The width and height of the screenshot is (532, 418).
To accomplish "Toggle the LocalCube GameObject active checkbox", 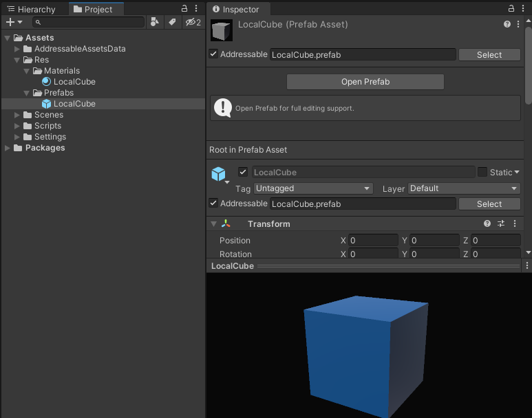I will pyautogui.click(x=243, y=172).
